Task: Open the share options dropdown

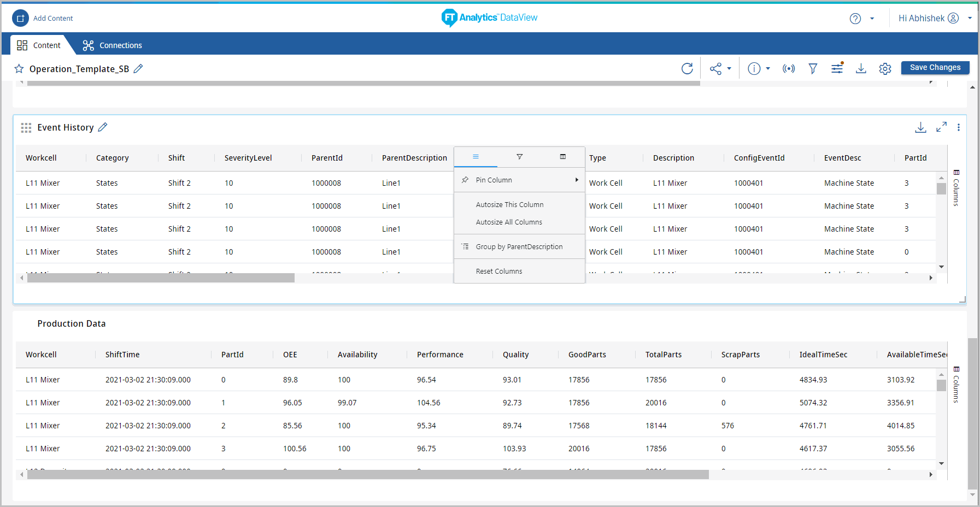Action: click(720, 68)
